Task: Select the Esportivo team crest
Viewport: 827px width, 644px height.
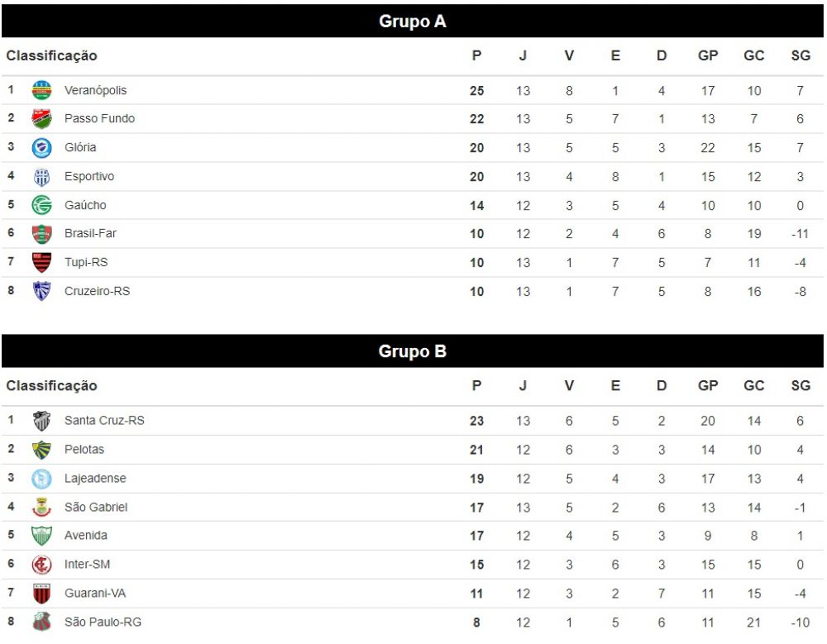Action: click(41, 177)
